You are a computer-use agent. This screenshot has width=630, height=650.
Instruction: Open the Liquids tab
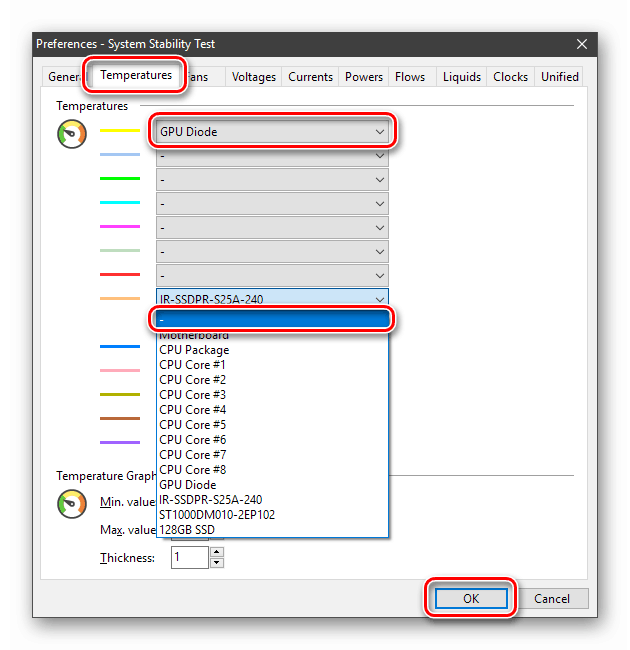click(462, 77)
